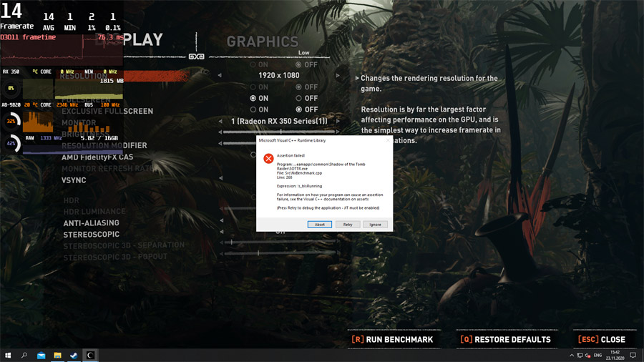
Task: Select the Anti-Aliasing option label
Action: coord(91,223)
